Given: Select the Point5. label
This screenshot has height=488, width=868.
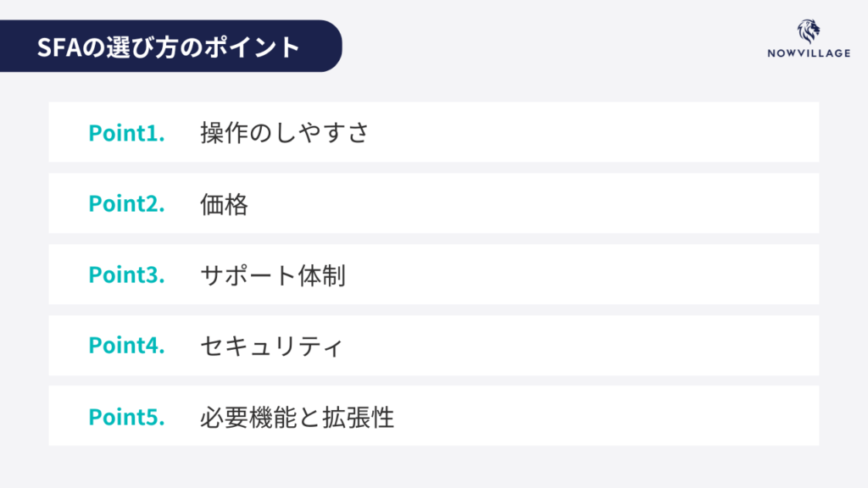Looking at the screenshot, I should (126, 417).
